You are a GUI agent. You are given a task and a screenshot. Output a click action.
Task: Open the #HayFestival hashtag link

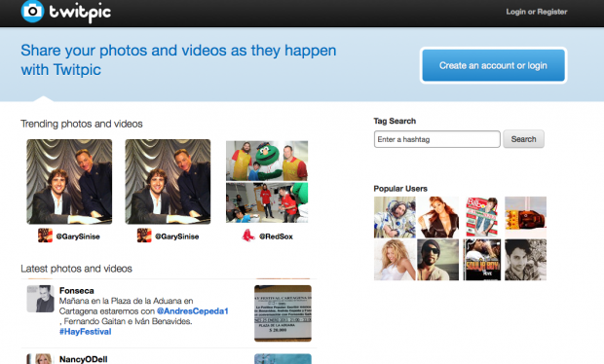click(85, 331)
